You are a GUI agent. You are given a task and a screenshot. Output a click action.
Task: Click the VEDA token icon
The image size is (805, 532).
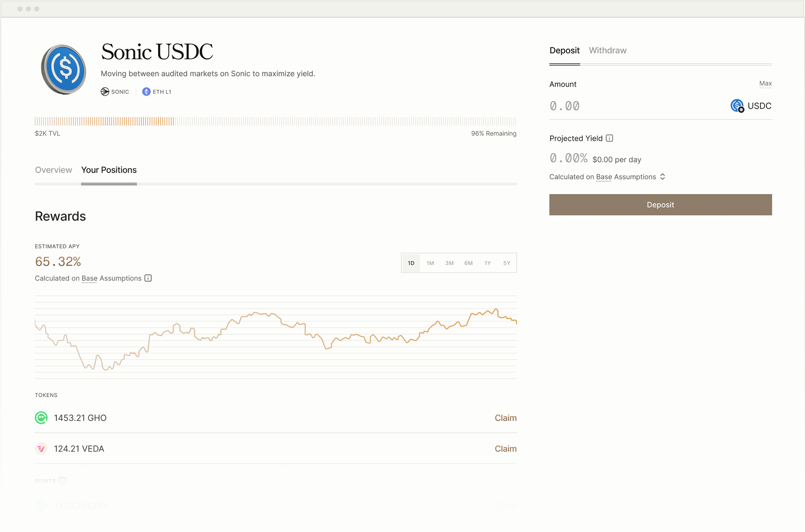pyautogui.click(x=41, y=449)
